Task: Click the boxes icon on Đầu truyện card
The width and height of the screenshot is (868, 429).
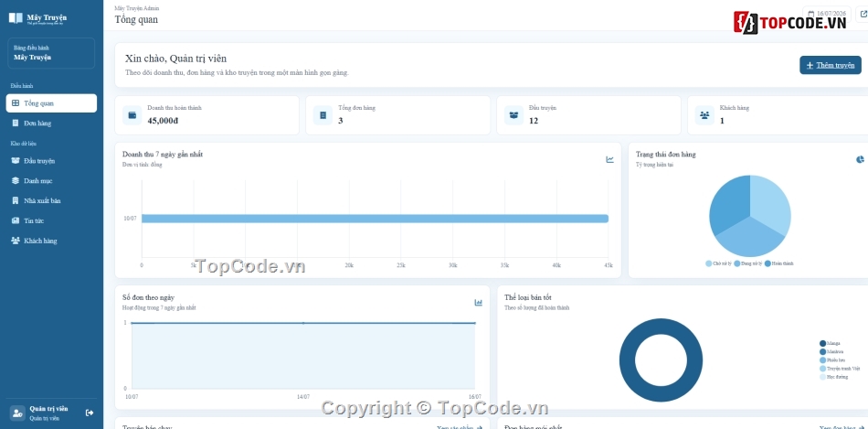Action: 513,114
